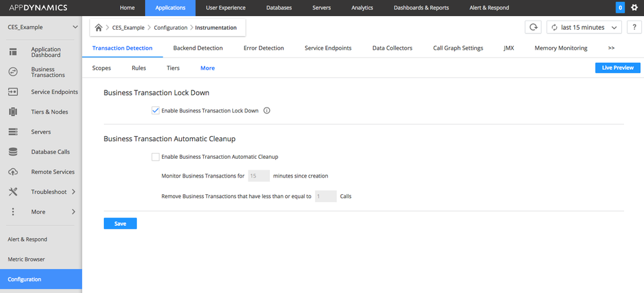Click the home icon in breadcrumb
Screen dimensions: 644x293
tap(99, 28)
